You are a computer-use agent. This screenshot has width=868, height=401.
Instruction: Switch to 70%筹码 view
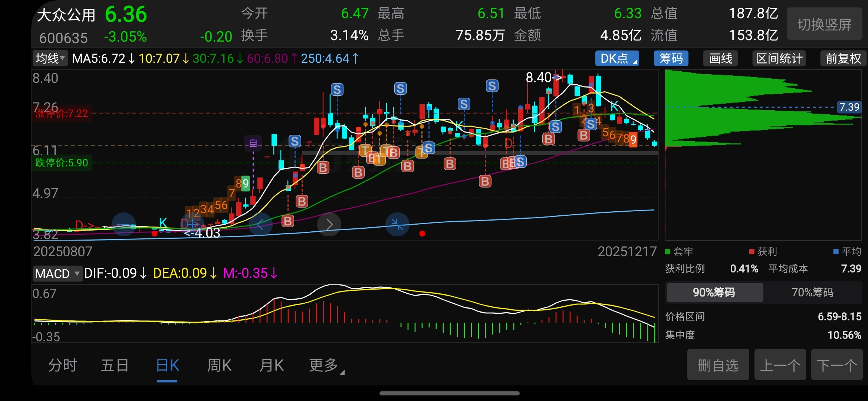[x=812, y=293]
